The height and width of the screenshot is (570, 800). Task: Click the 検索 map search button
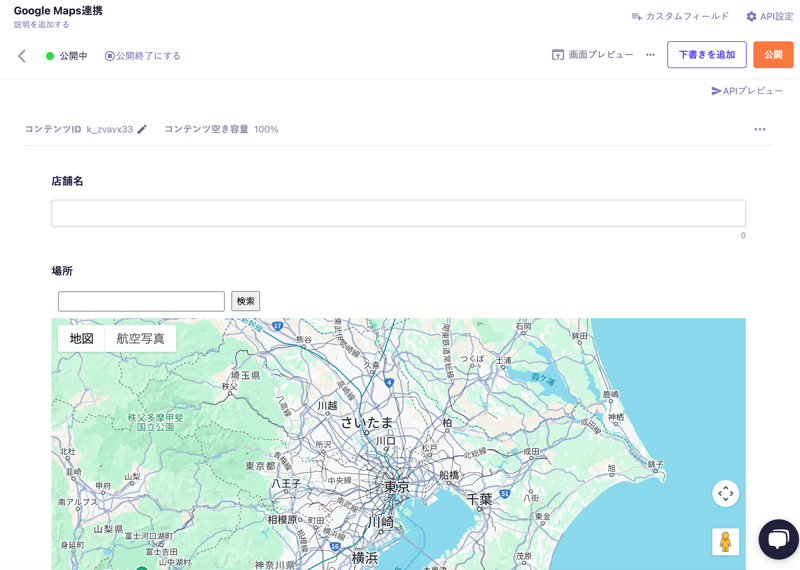click(245, 301)
